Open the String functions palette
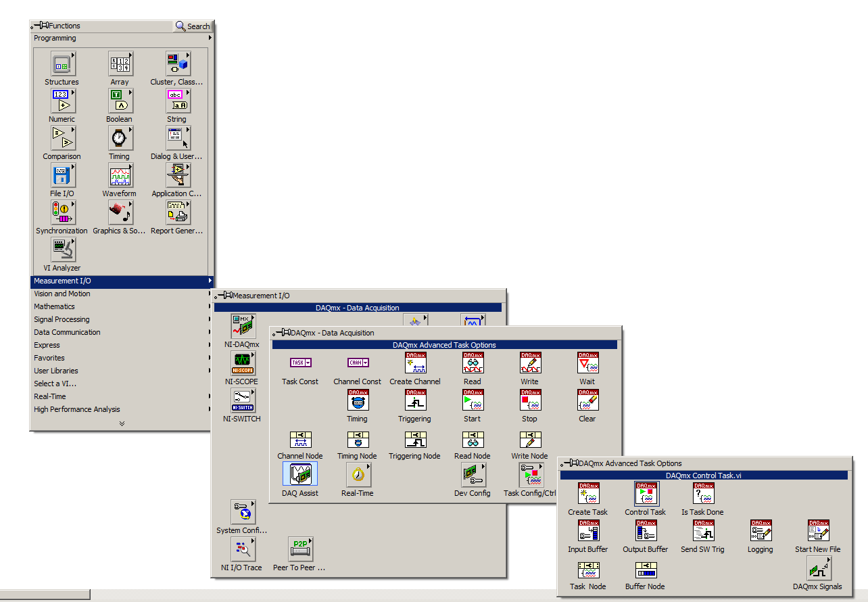 (178, 101)
